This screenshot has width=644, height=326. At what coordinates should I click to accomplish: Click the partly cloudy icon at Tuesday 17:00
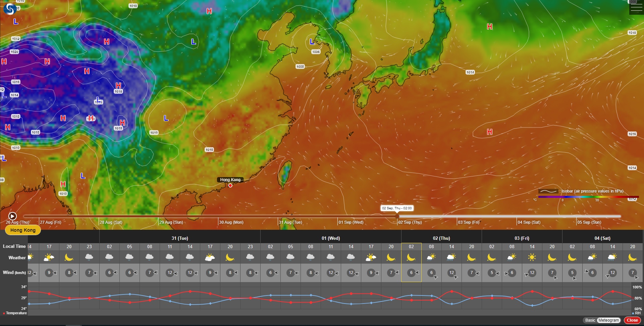pyautogui.click(x=210, y=258)
